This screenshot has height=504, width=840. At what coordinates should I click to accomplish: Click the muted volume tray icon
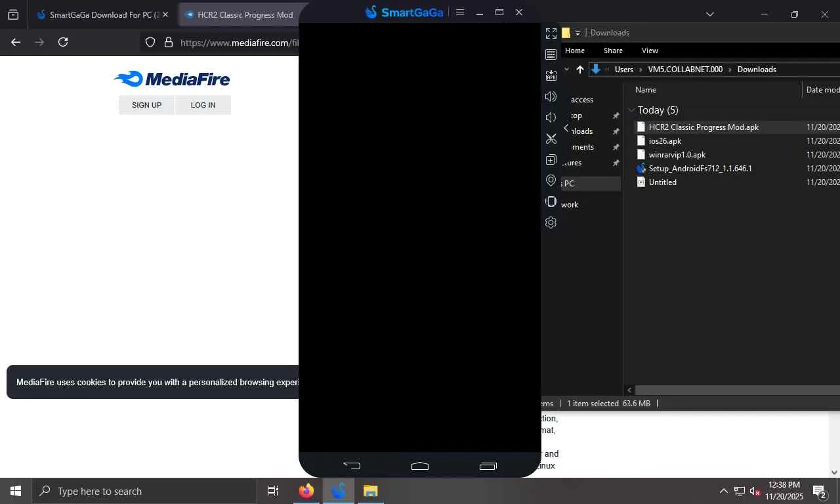coord(755,491)
